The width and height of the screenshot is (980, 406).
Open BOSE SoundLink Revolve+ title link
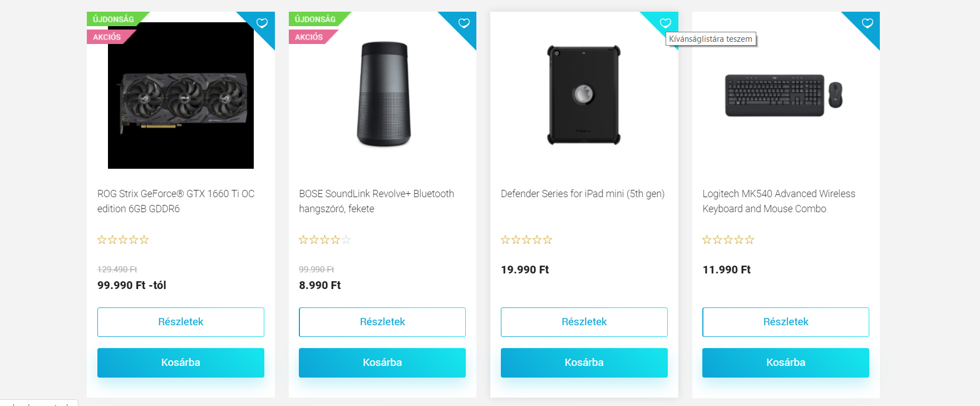pos(377,201)
